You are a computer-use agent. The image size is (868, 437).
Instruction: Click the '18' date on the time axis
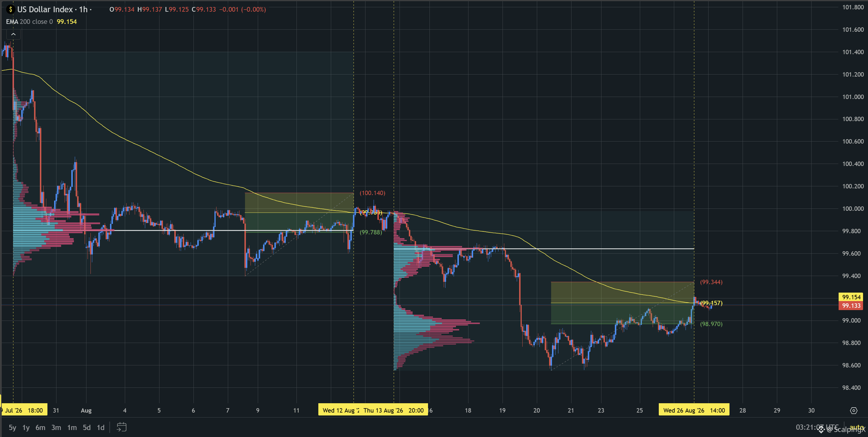point(468,411)
